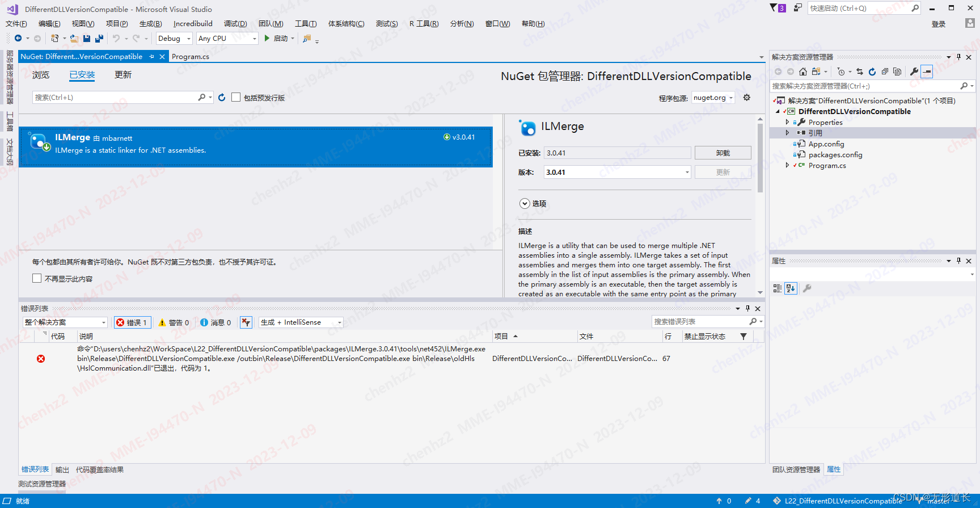Click the Find in Files toolbar icon
This screenshot has width=980, height=508.
307,39
